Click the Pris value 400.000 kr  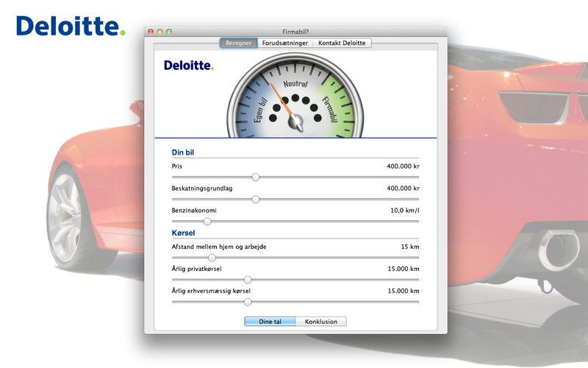tap(403, 166)
